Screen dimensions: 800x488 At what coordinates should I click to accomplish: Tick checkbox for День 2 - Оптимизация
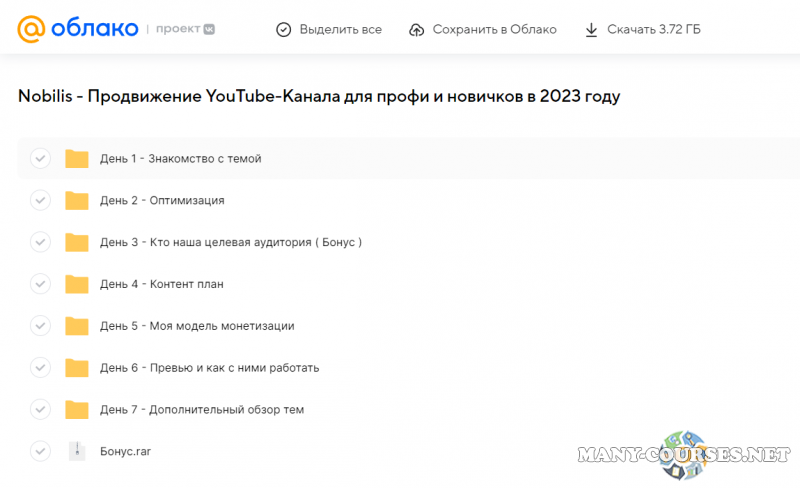(x=40, y=200)
